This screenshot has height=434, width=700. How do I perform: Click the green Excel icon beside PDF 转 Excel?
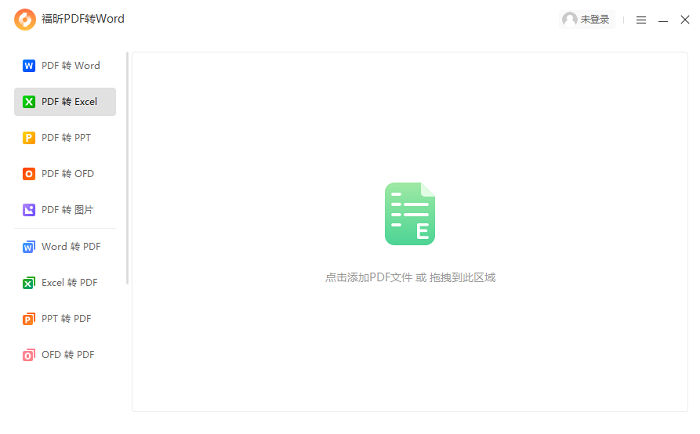coord(29,102)
